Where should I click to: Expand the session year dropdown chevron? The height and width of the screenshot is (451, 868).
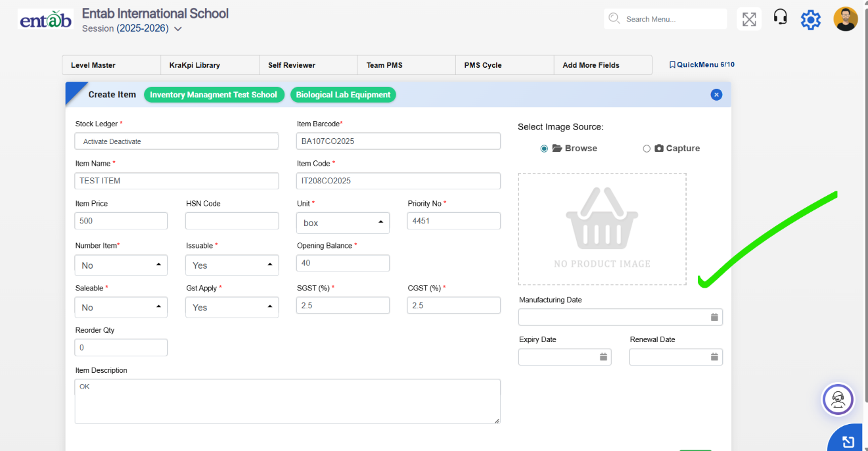click(177, 29)
